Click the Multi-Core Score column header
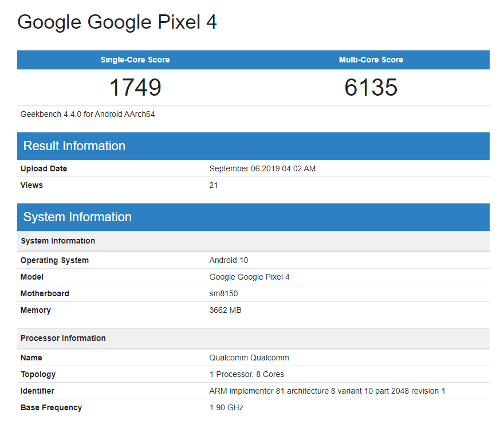504x424 pixels. point(371,60)
